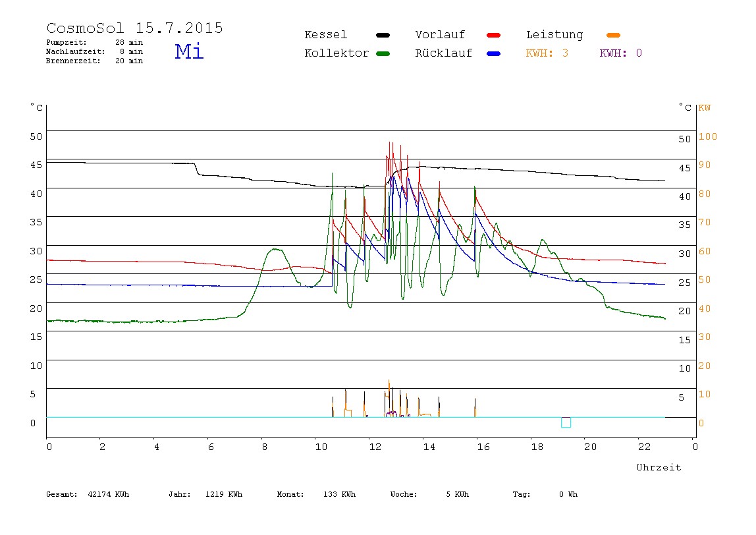Click the Gesamt 42174 KWh value
Viewport: 756px width, 535px height.
tap(108, 494)
